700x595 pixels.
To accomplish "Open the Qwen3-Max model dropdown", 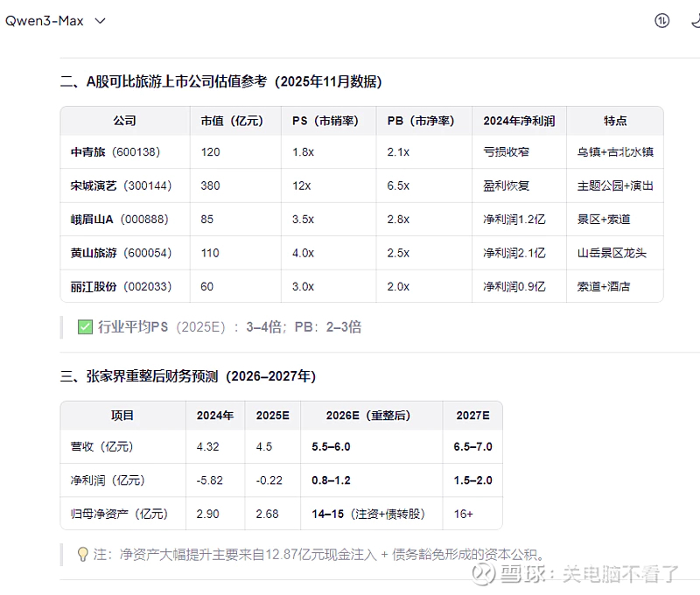I will (x=55, y=21).
